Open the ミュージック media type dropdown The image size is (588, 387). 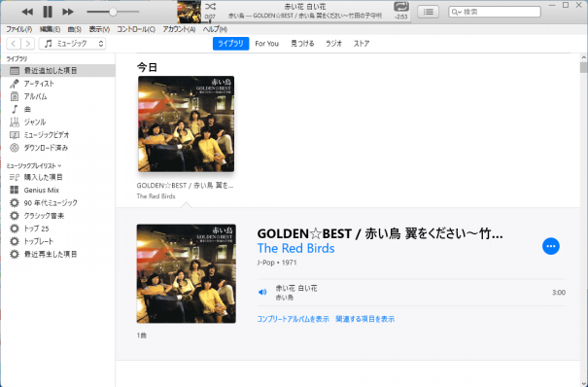tap(72, 44)
